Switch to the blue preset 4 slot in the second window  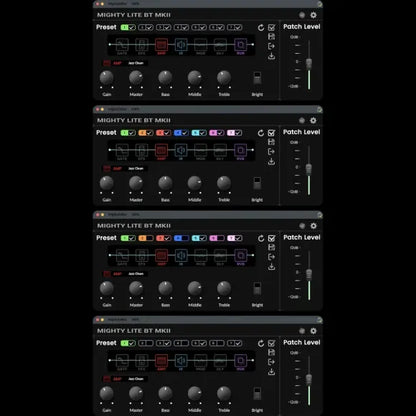[x=178, y=133]
